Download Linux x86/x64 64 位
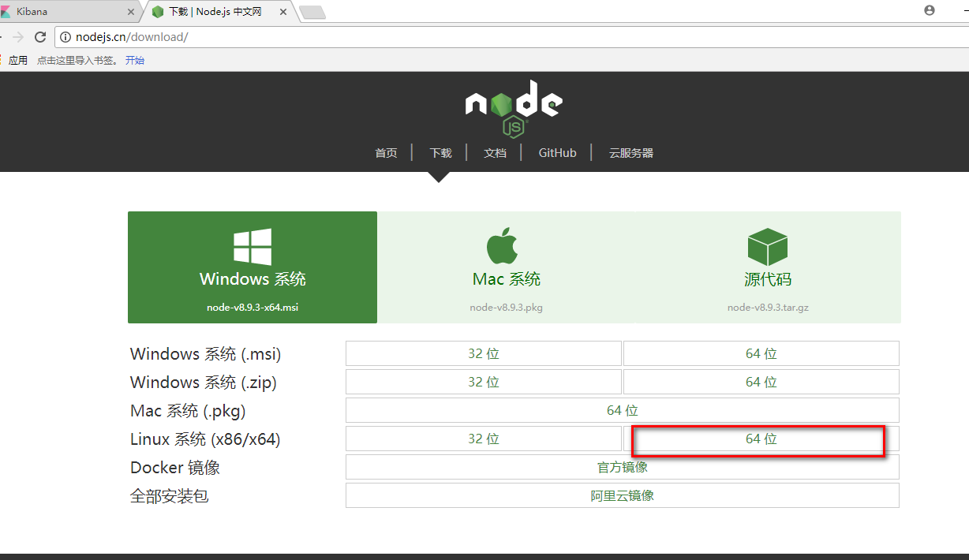This screenshot has width=969, height=560. pos(761,439)
